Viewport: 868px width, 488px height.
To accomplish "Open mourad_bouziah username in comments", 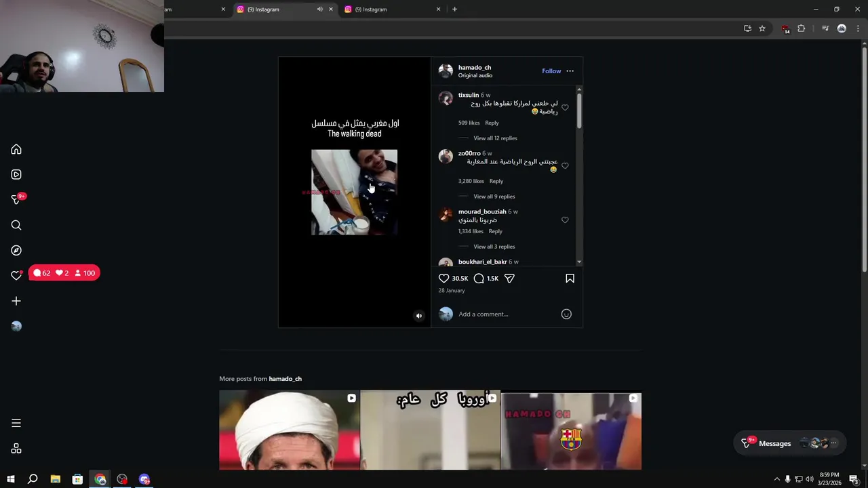I will tap(482, 211).
